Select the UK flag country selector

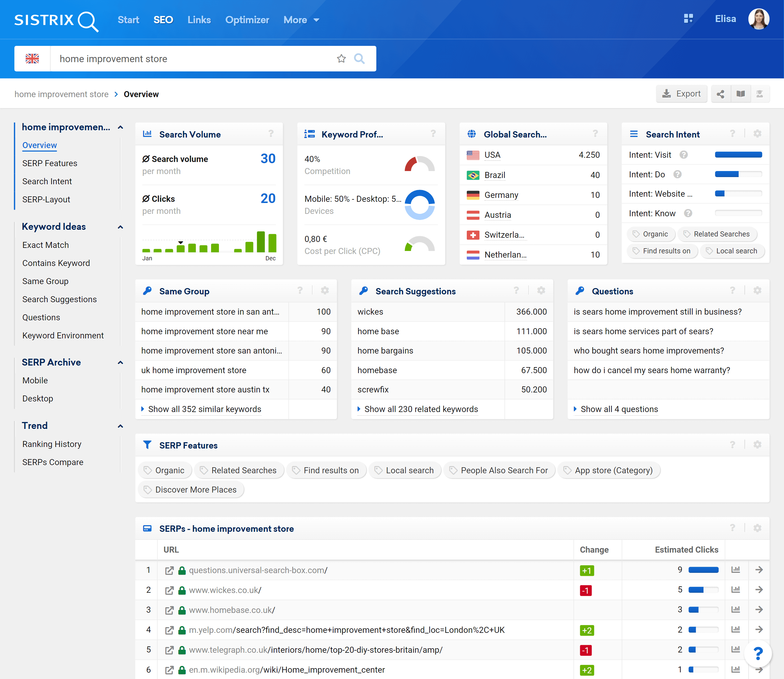point(32,59)
